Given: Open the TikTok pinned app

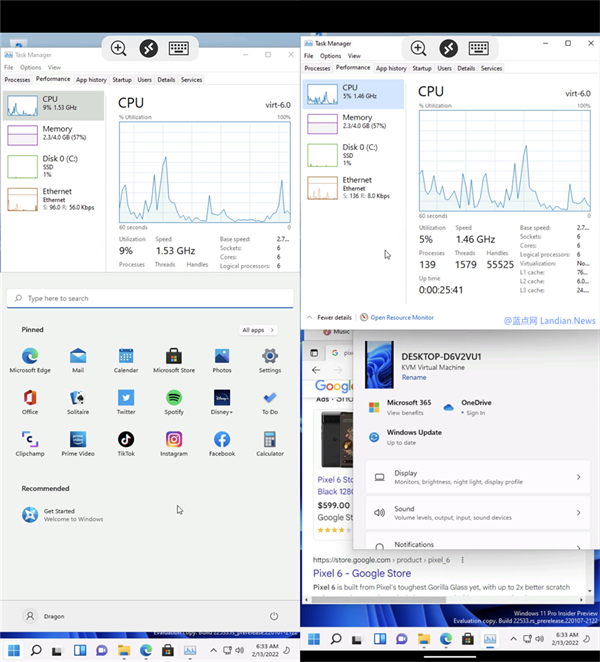Looking at the screenshot, I should pos(126,444).
